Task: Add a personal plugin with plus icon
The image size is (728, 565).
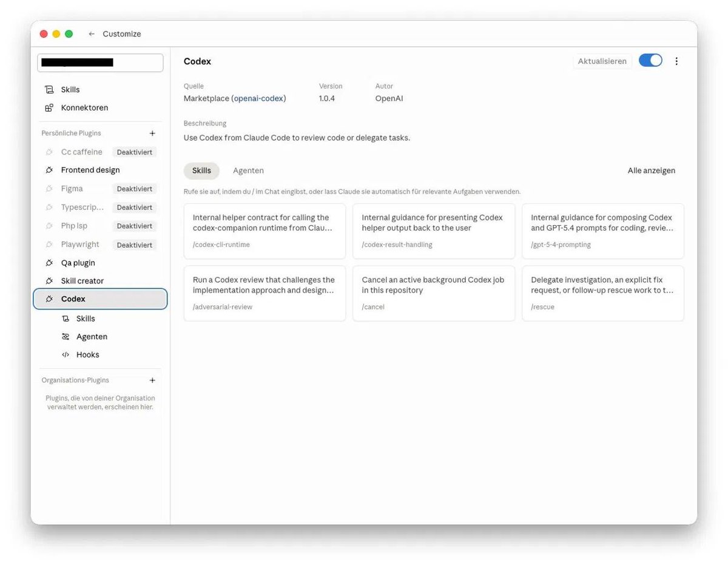Action: pyautogui.click(x=152, y=134)
